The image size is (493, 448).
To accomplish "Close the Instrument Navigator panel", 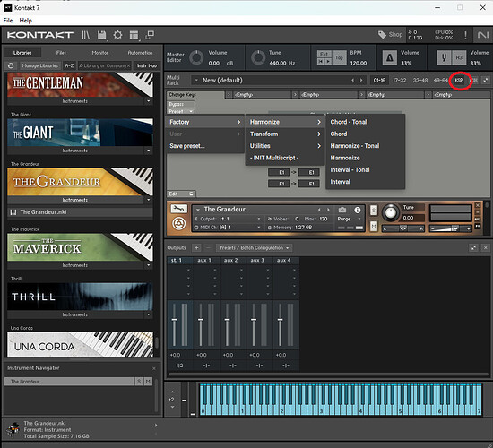I will [154, 368].
